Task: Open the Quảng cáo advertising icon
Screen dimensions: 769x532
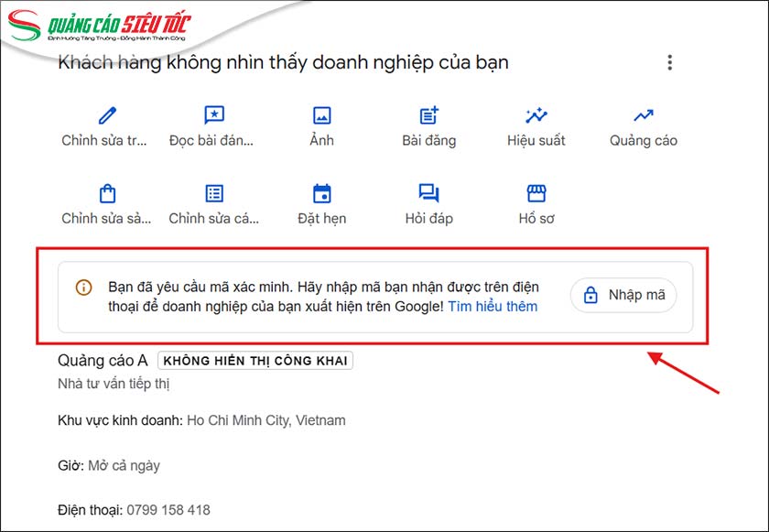Action: pos(643,115)
